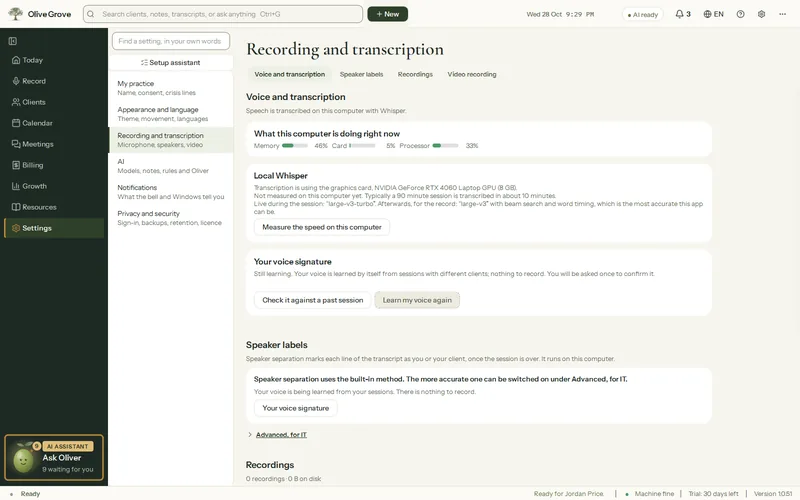Open help question mark icon

[740, 14]
